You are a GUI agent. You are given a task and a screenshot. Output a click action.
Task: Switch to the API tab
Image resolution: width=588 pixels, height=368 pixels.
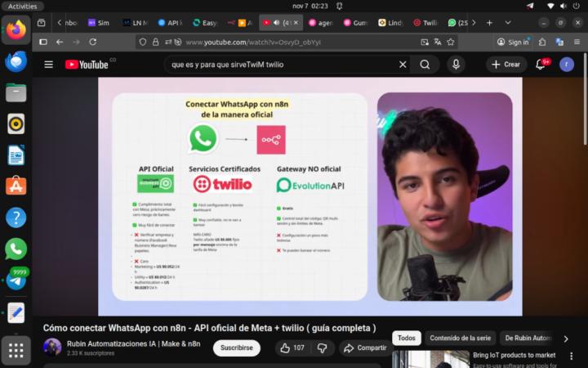click(170, 23)
